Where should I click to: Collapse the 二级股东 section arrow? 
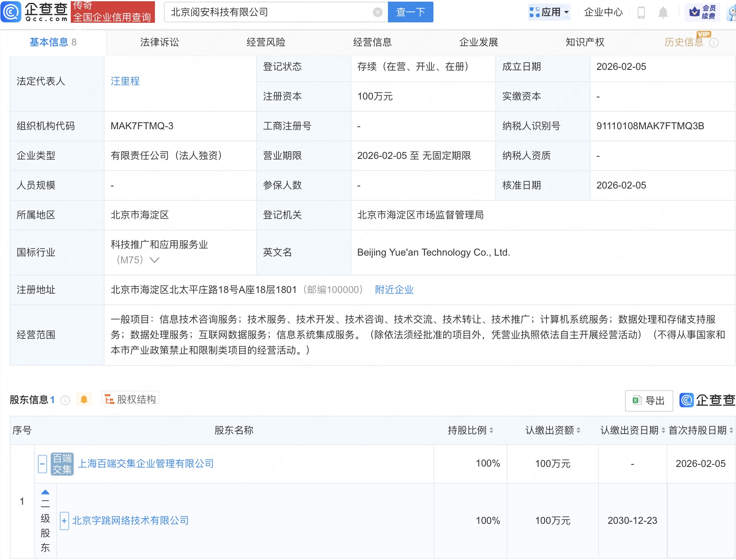pos(45,492)
